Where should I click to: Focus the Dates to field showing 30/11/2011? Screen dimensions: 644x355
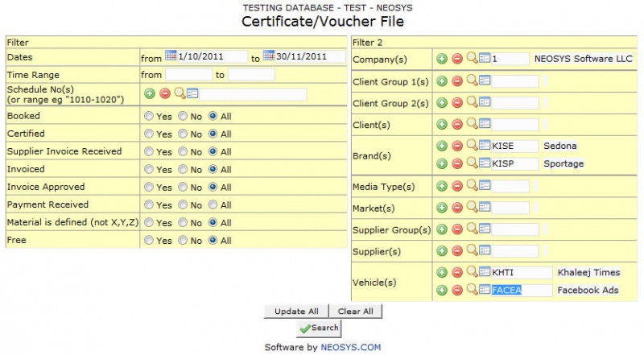311,56
